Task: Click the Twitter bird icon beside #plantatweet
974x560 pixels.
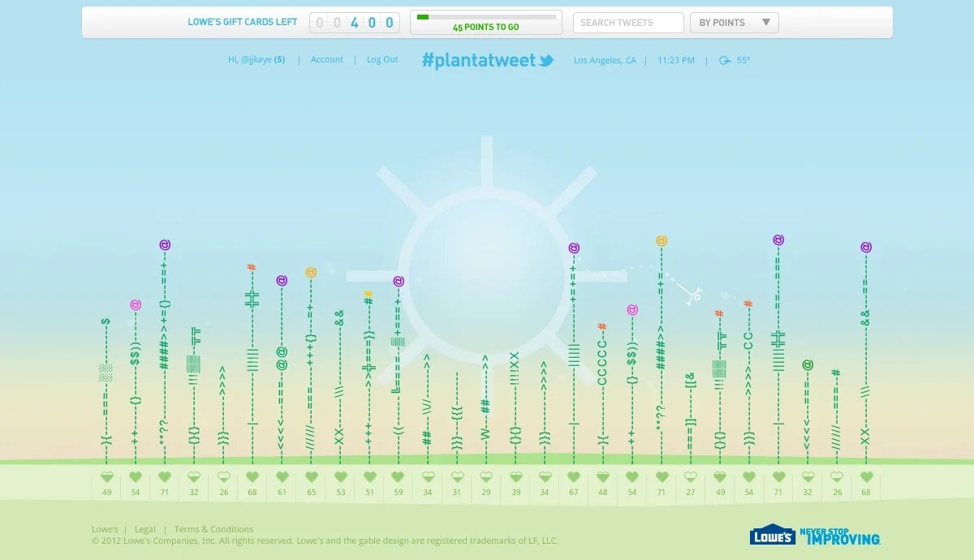Action: click(546, 60)
